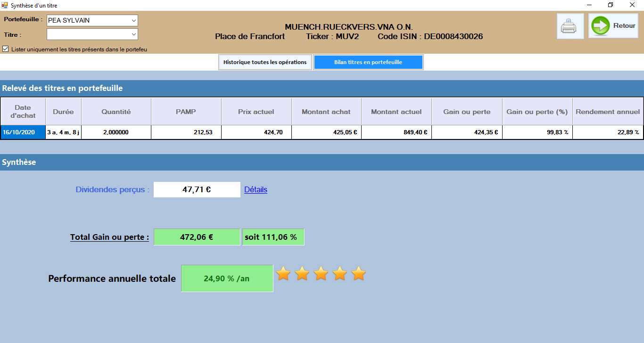
Task: Click the Rendement annuel cell 22,89 %
Action: pos(608,132)
